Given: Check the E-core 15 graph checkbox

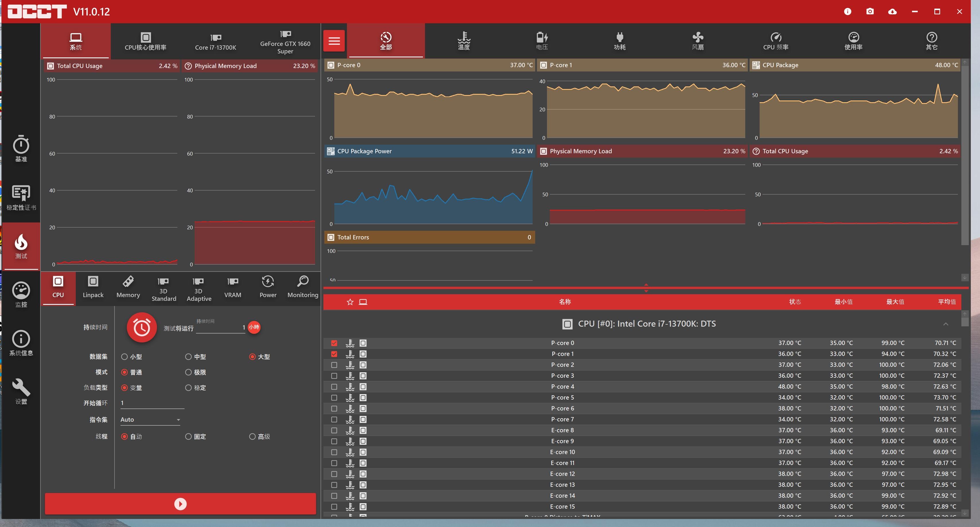Looking at the screenshot, I should (x=334, y=506).
